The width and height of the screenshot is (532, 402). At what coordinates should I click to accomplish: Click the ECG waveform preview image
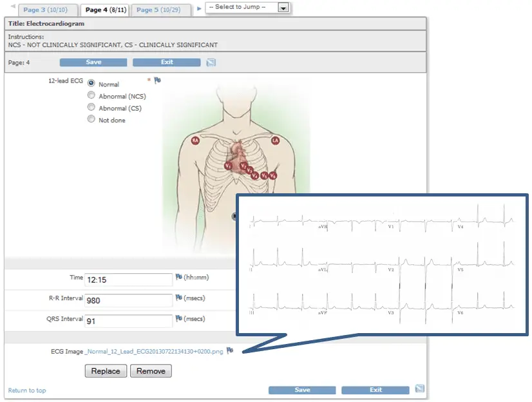pyautogui.click(x=382, y=265)
